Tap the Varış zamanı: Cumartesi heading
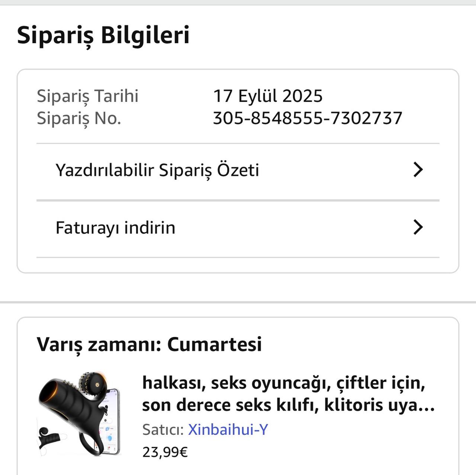The width and height of the screenshot is (476, 475). point(149,344)
